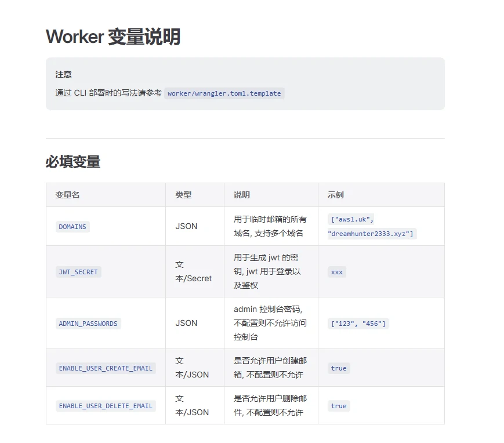Click 'true' example in ENABLE_USER_DELETE_EMAIL row
504x443 pixels.
coord(339,406)
